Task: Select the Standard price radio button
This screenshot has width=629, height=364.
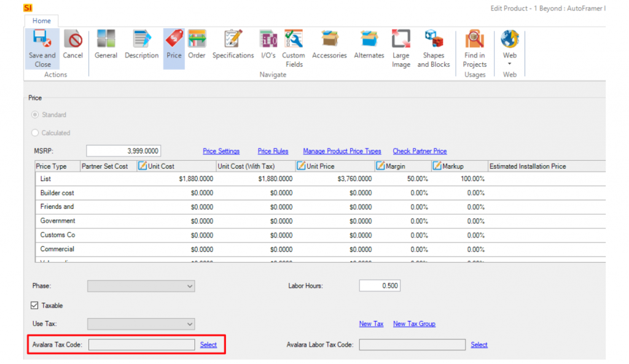Action: [35, 115]
